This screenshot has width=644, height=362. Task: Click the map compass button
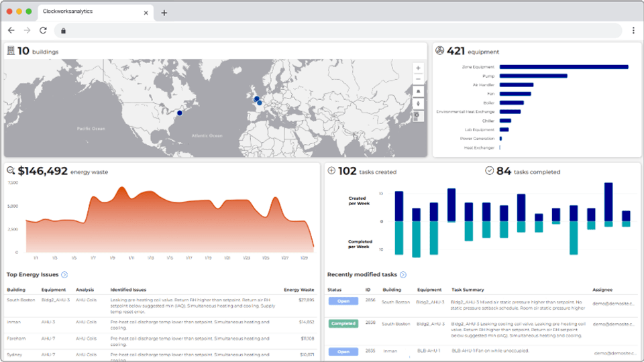coord(418,104)
